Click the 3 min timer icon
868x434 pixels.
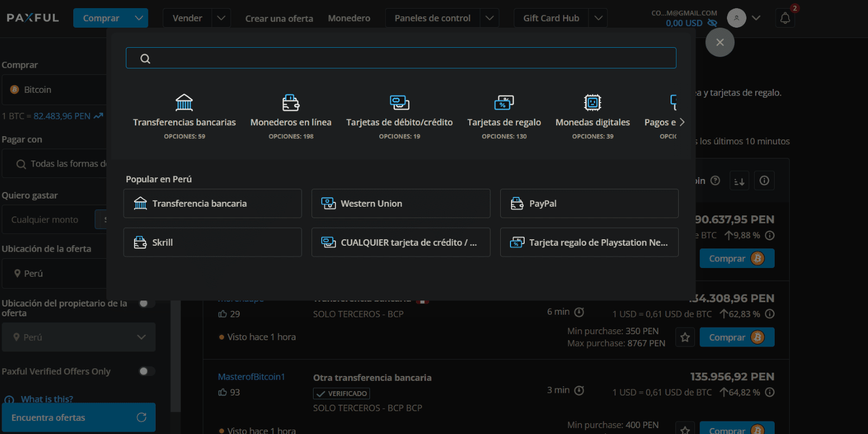click(579, 390)
